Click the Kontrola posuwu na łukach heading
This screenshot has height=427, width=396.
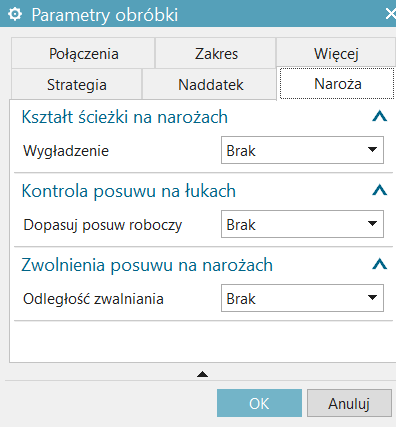(129, 191)
